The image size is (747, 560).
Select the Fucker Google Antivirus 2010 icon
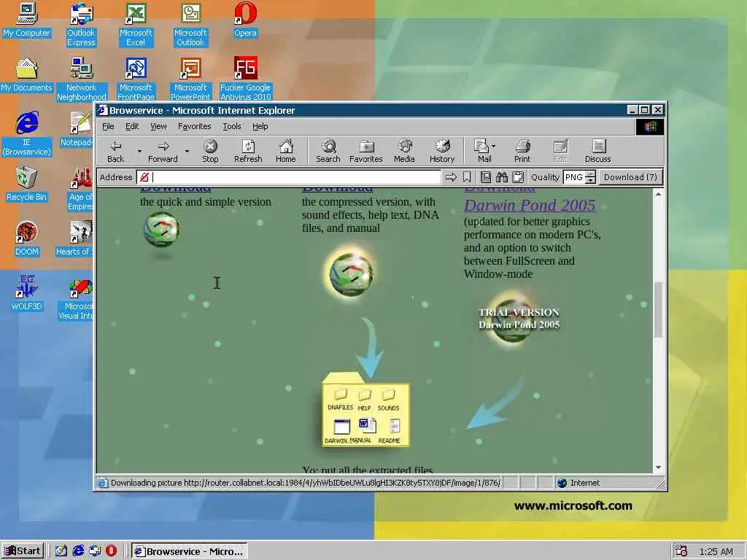(245, 79)
